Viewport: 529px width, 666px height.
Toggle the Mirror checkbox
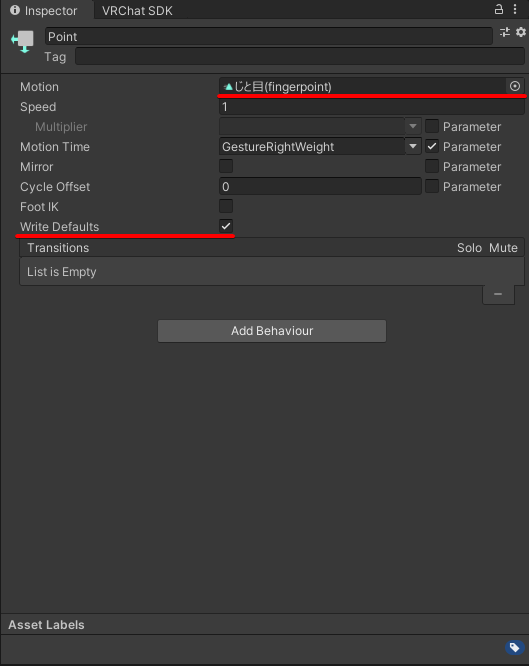226,166
